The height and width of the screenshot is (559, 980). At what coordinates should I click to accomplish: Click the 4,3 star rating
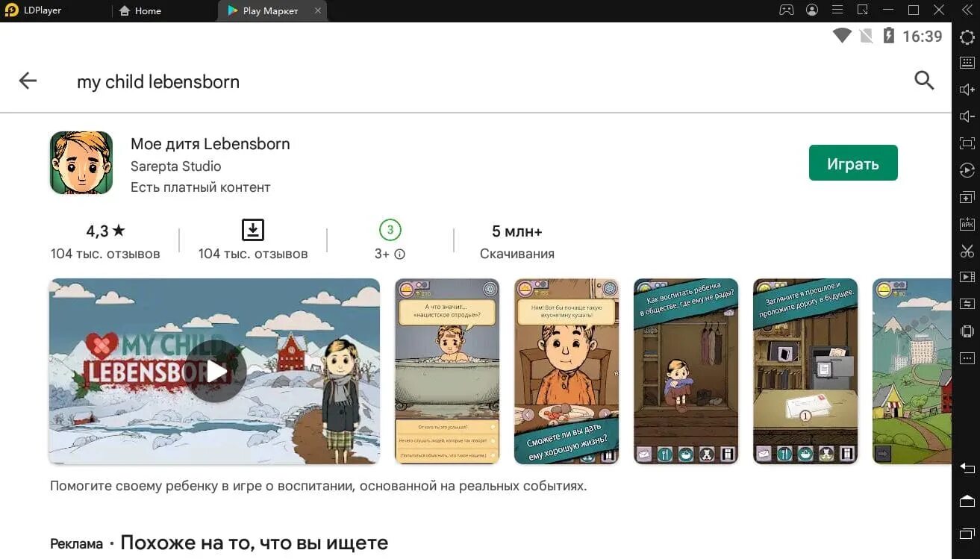coord(105,231)
